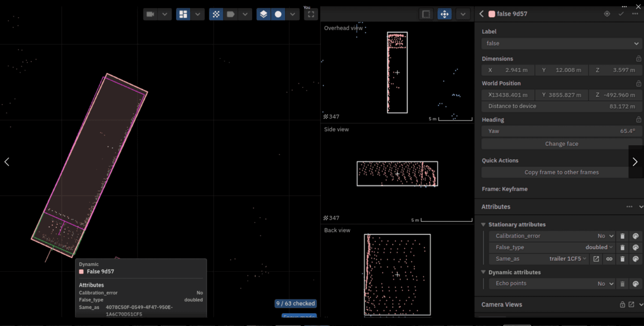Viewport: 644px width, 326px height.
Task: Open the linked Same_as object externally
Action: 596,259
